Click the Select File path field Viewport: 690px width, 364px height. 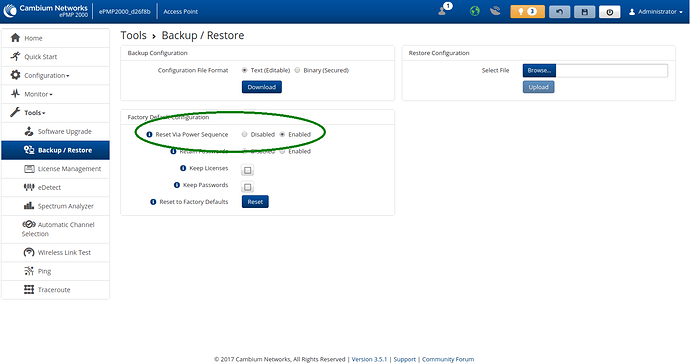click(x=612, y=70)
